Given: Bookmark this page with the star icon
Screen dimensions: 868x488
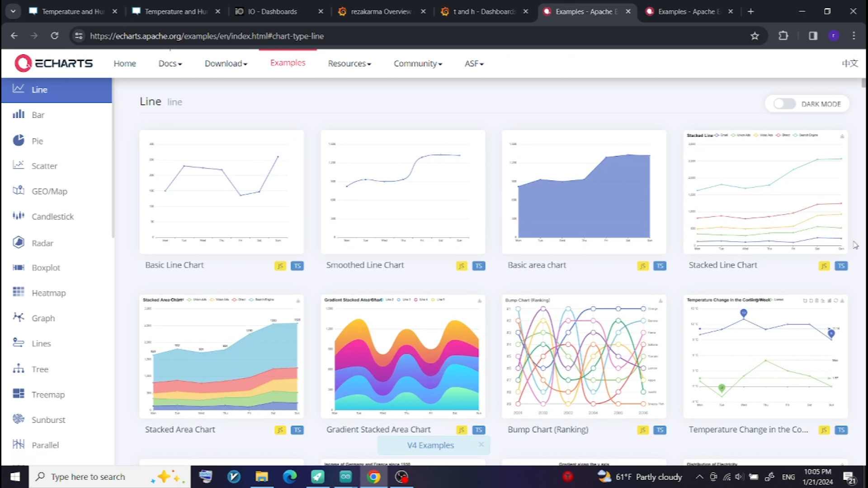Looking at the screenshot, I should (x=755, y=36).
